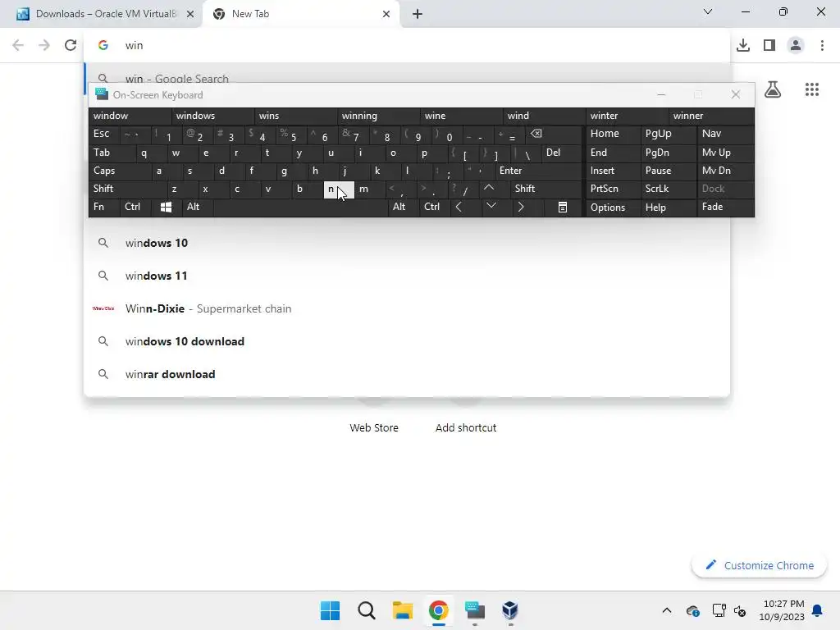Toggle the left Shift key

tap(127, 189)
